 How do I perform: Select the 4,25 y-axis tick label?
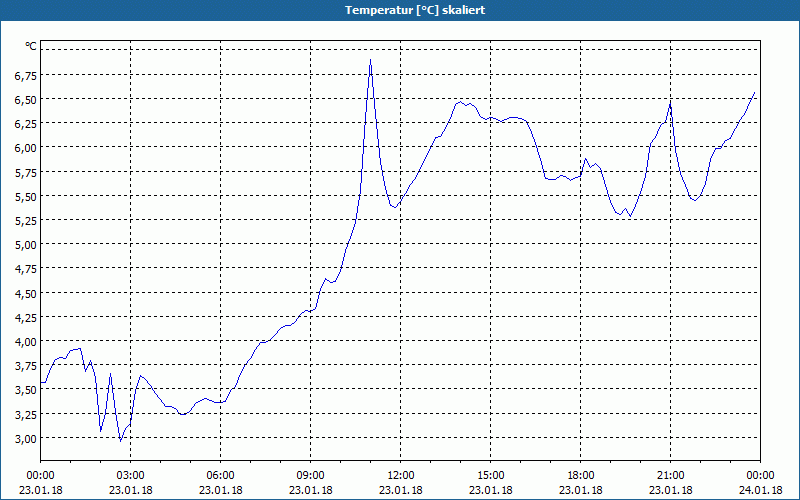[24, 318]
